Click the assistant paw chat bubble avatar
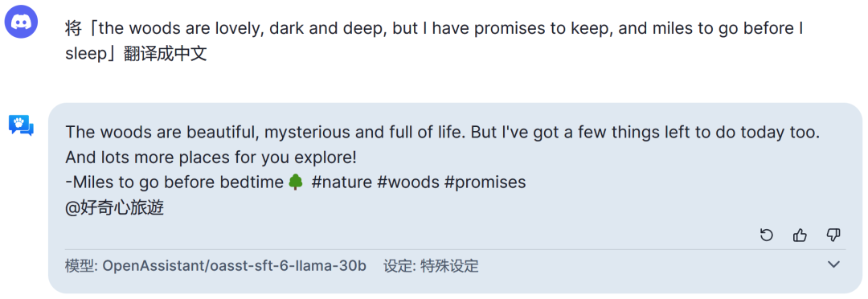This screenshot has height=299, width=868. [x=21, y=125]
